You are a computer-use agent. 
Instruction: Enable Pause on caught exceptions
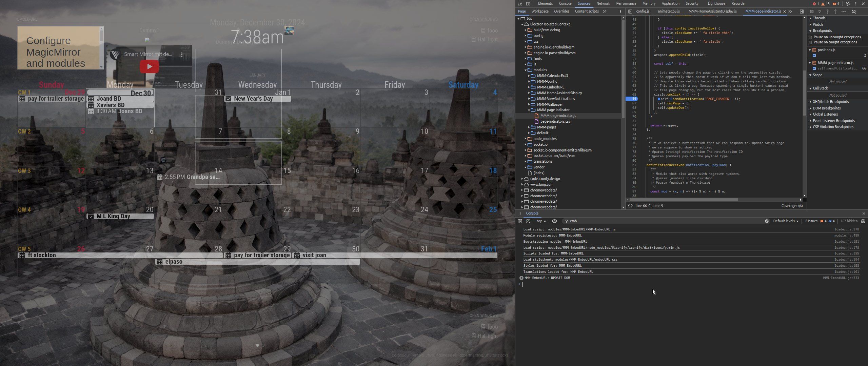pos(810,42)
